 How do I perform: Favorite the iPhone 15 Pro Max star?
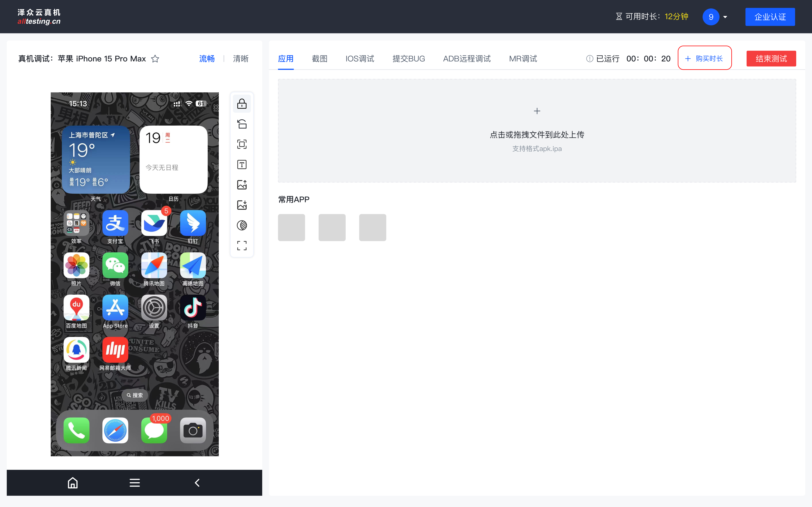pos(155,59)
